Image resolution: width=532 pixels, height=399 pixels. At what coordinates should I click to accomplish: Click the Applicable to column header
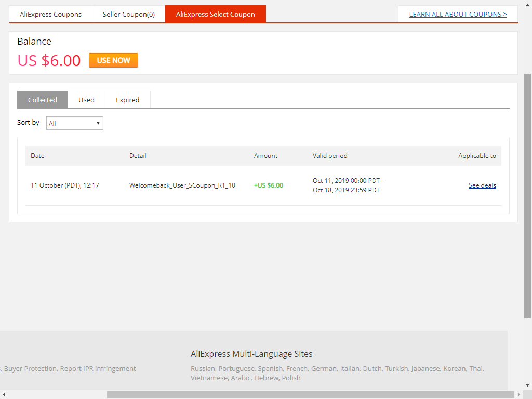coord(477,156)
